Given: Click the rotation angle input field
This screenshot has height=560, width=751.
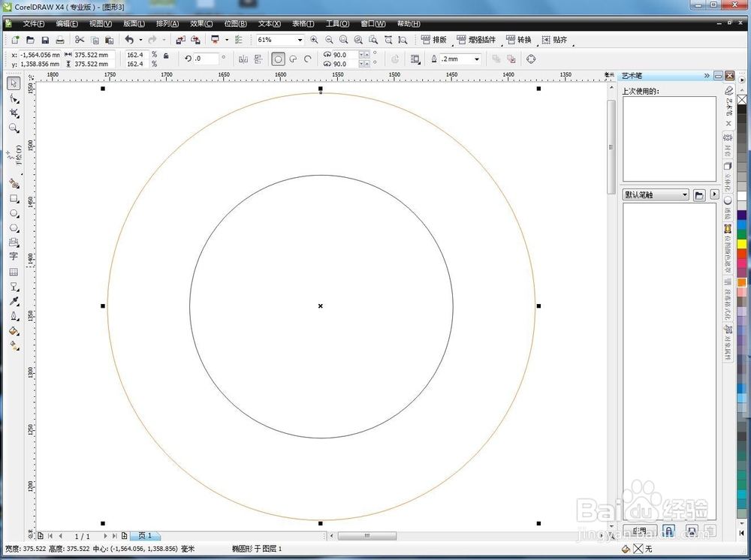Looking at the screenshot, I should point(206,59).
